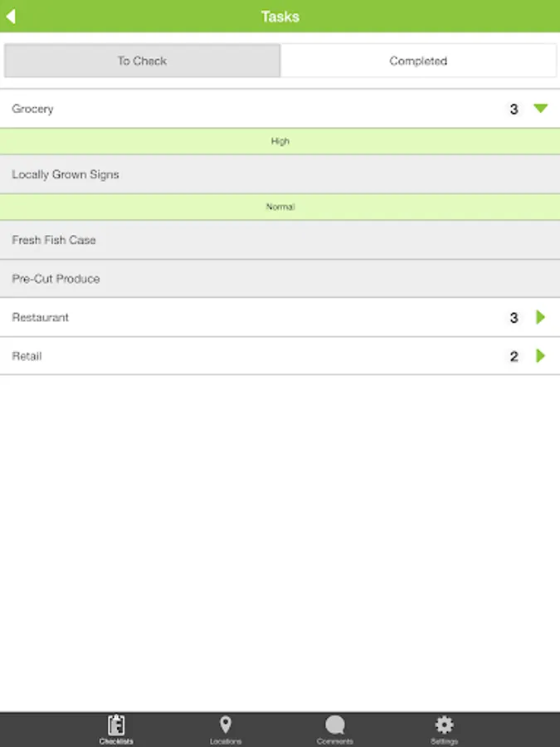Click the Restaurant category label
560x747 pixels.
coord(41,317)
